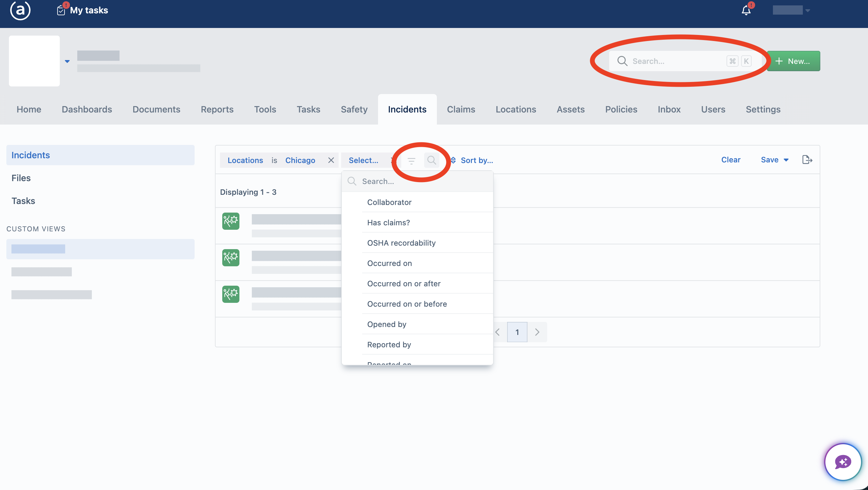
Task: Open the notifications bell
Action: [746, 10]
